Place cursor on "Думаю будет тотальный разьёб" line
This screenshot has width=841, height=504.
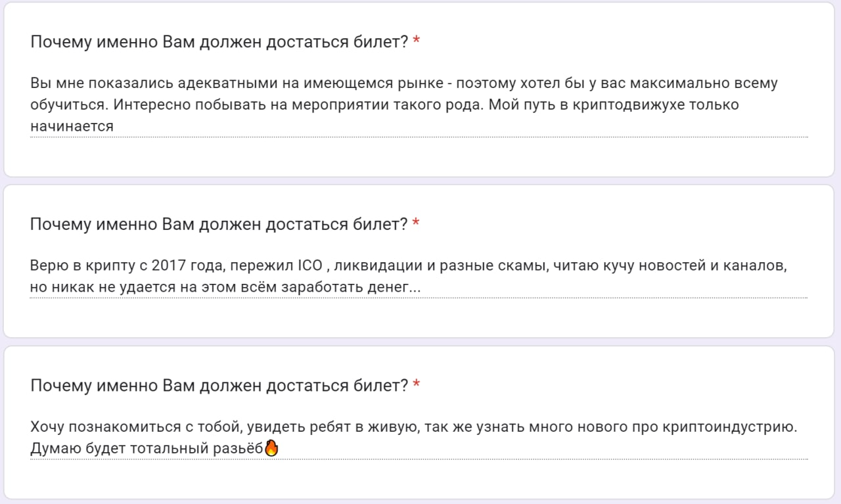(146, 449)
